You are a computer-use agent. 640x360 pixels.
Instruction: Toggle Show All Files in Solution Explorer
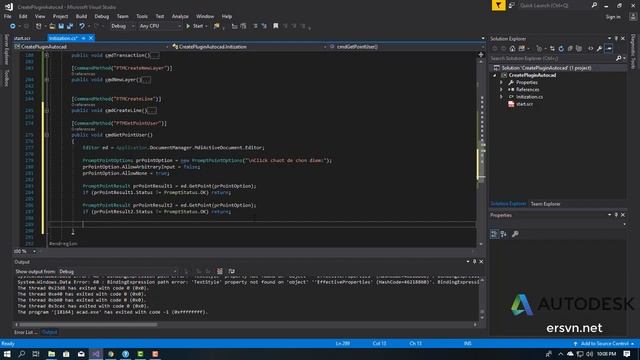point(579,49)
